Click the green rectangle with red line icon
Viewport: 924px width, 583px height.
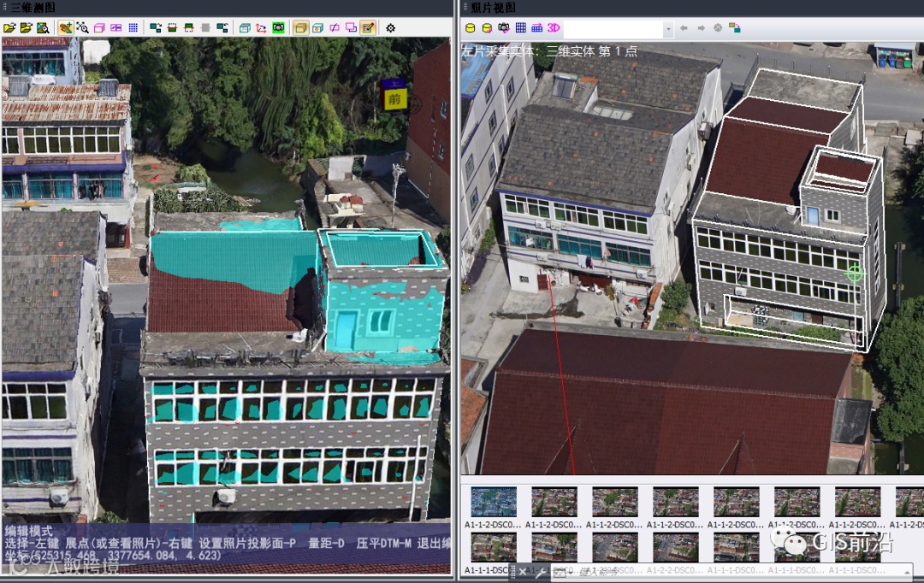pyautogui.click(x=188, y=27)
